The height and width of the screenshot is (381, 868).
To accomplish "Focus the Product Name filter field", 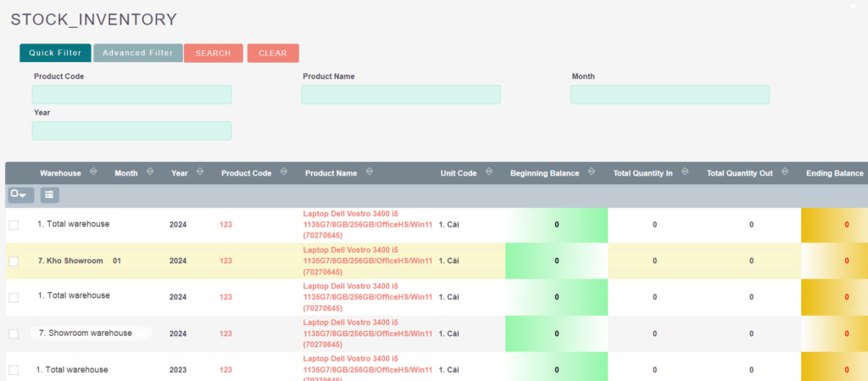I will click(401, 94).
